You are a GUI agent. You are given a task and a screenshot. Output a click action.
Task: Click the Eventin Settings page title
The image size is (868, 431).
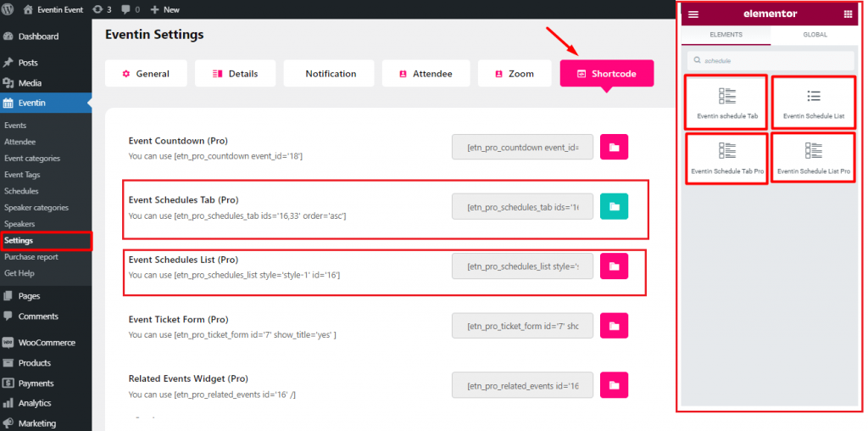154,34
